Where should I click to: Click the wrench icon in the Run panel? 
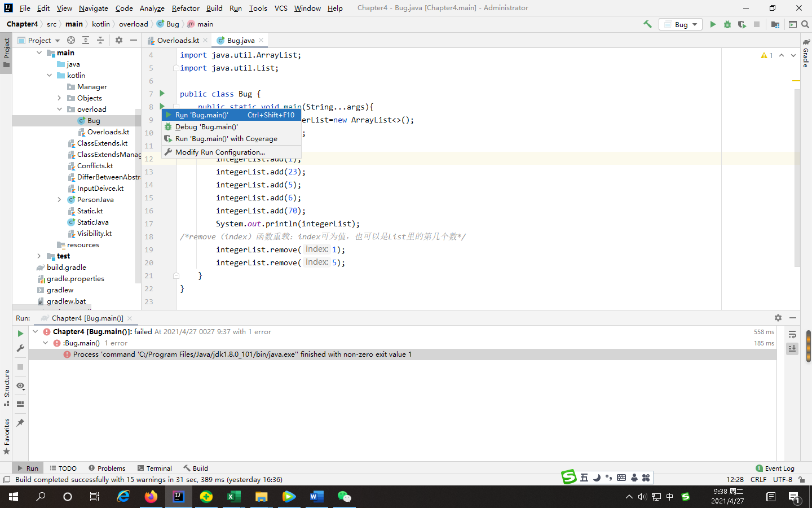point(20,349)
